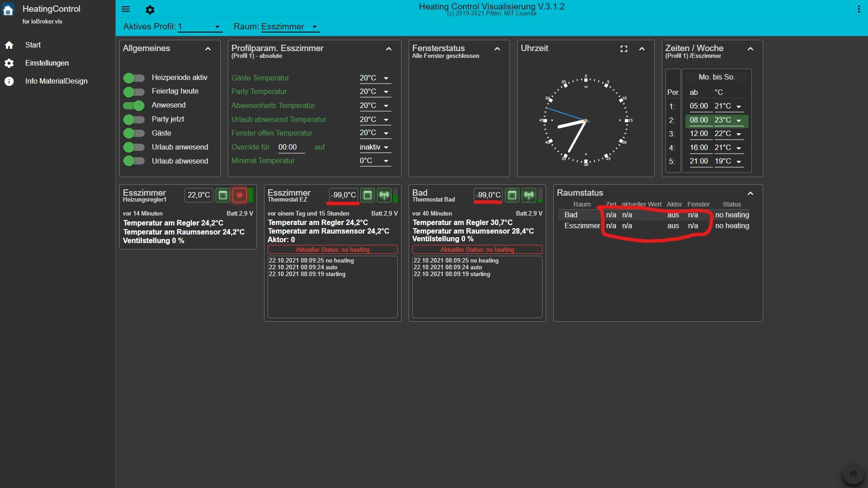
Task: Open the Aktives Profil dropdown
Action: point(200,27)
